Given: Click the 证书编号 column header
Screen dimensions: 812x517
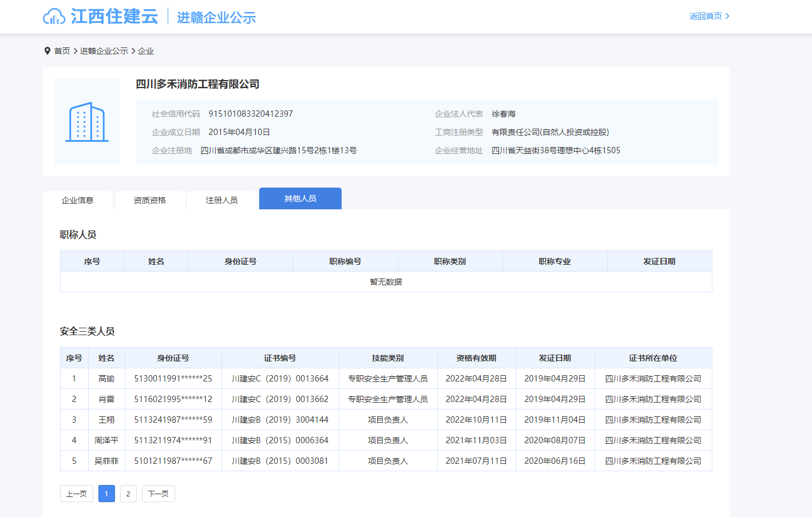Looking at the screenshot, I should click(x=280, y=358).
